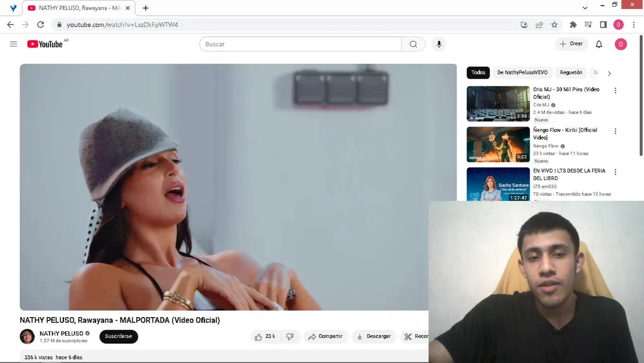
Task: Open Ñengo Flow - Kiriki video title
Action: pyautogui.click(x=565, y=134)
